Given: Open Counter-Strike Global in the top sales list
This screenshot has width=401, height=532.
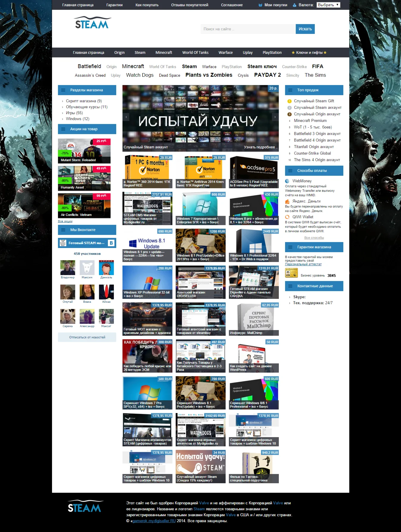Looking at the screenshot, I should tap(312, 153).
